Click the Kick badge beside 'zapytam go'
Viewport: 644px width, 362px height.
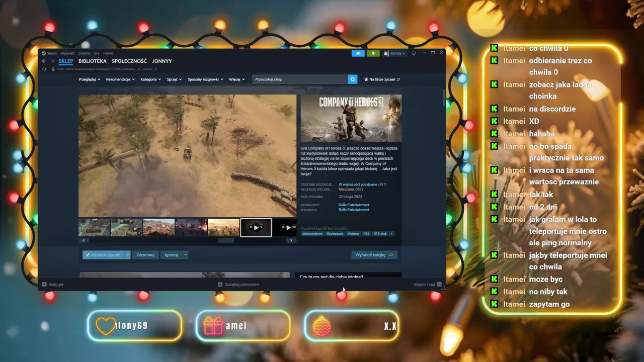pyautogui.click(x=495, y=304)
